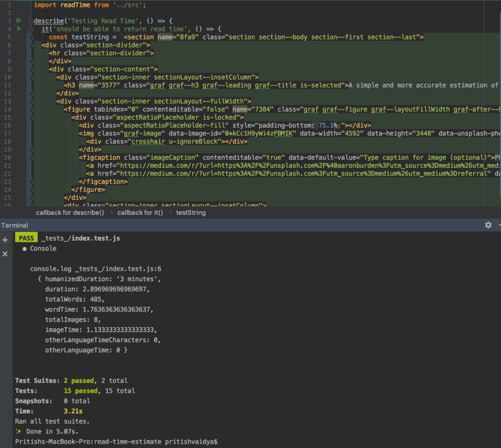Click 'Done in 5.07s.' line
Screen dimensions: 501x448
(52, 431)
